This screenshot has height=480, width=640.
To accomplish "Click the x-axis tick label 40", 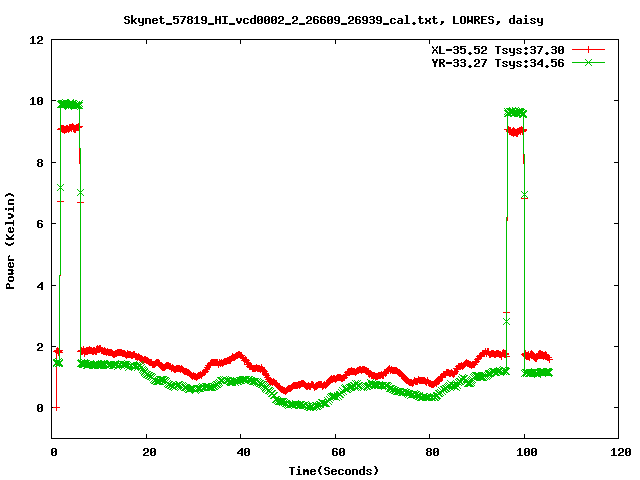I will [243, 452].
